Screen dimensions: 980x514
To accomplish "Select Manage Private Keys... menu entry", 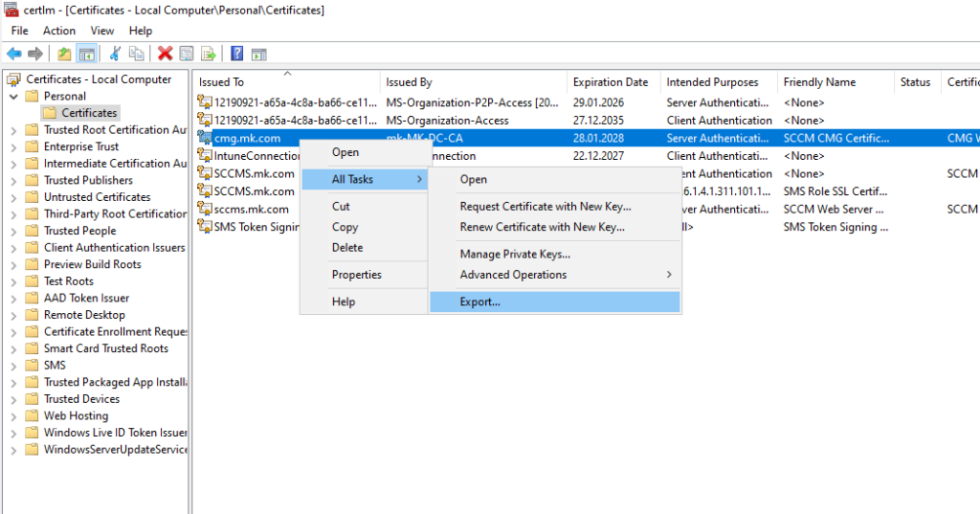I will [x=515, y=254].
